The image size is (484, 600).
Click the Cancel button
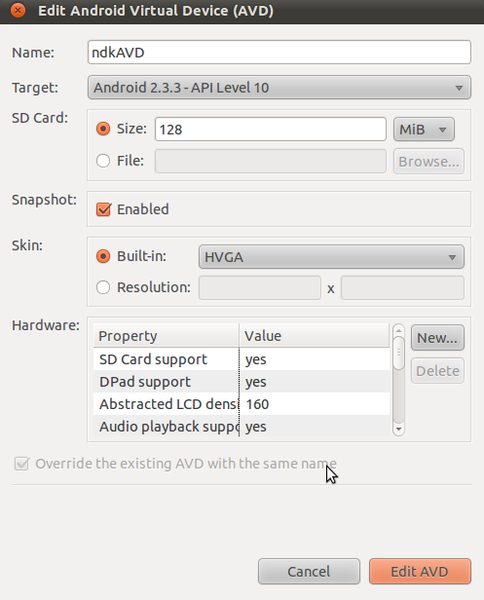tap(309, 571)
